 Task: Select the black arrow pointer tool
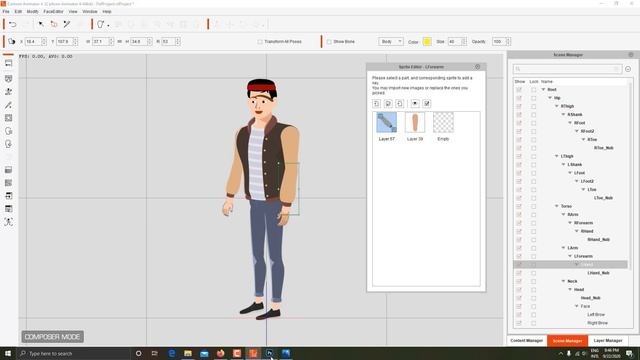tap(41, 24)
